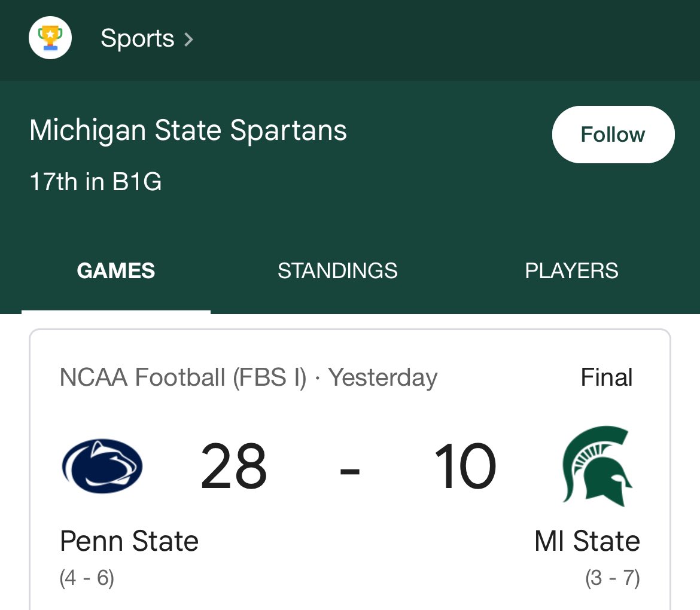Select the GAMES tab

pyautogui.click(x=116, y=271)
